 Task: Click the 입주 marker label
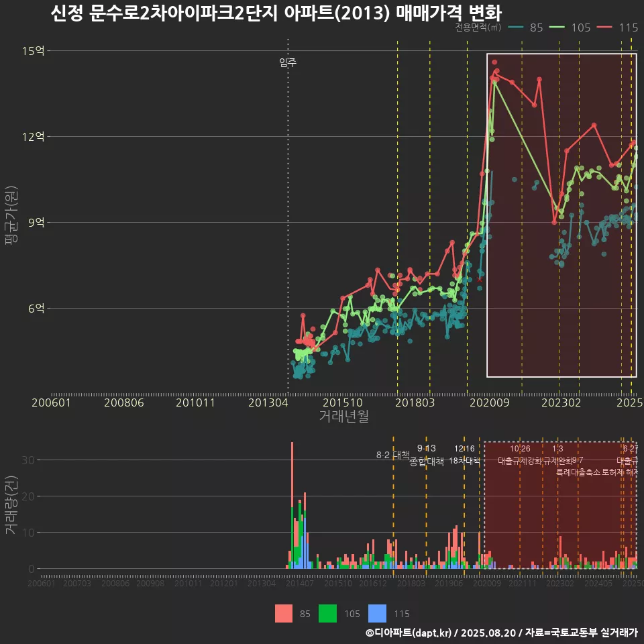click(288, 62)
